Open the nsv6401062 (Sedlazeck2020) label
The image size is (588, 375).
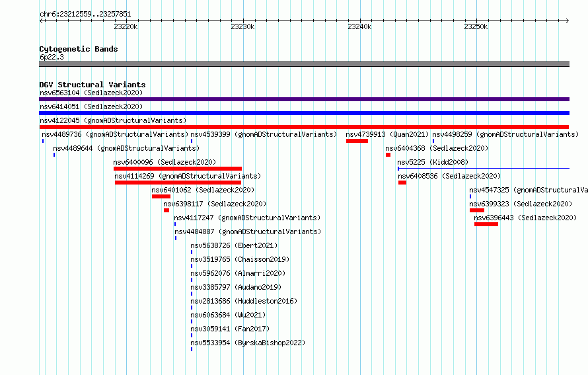(x=203, y=190)
